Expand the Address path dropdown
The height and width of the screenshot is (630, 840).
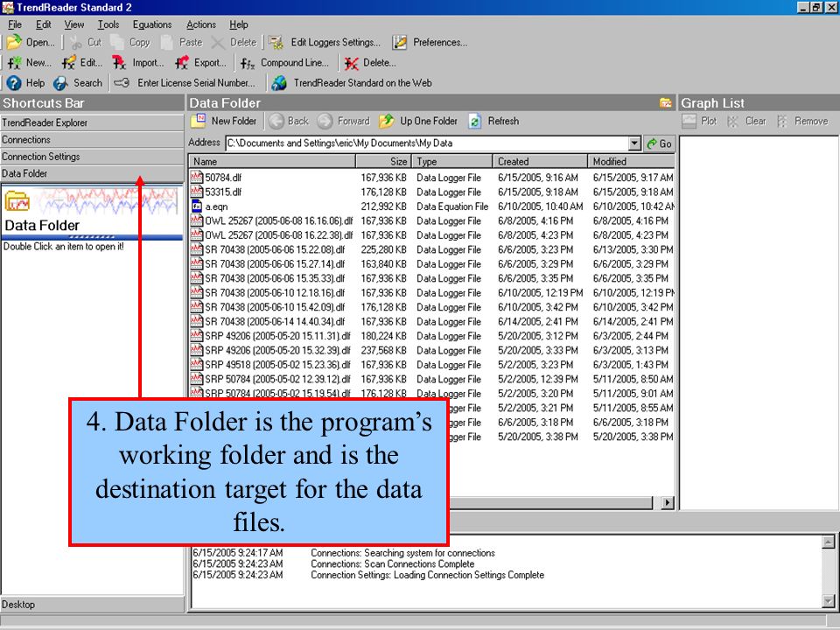pos(635,143)
